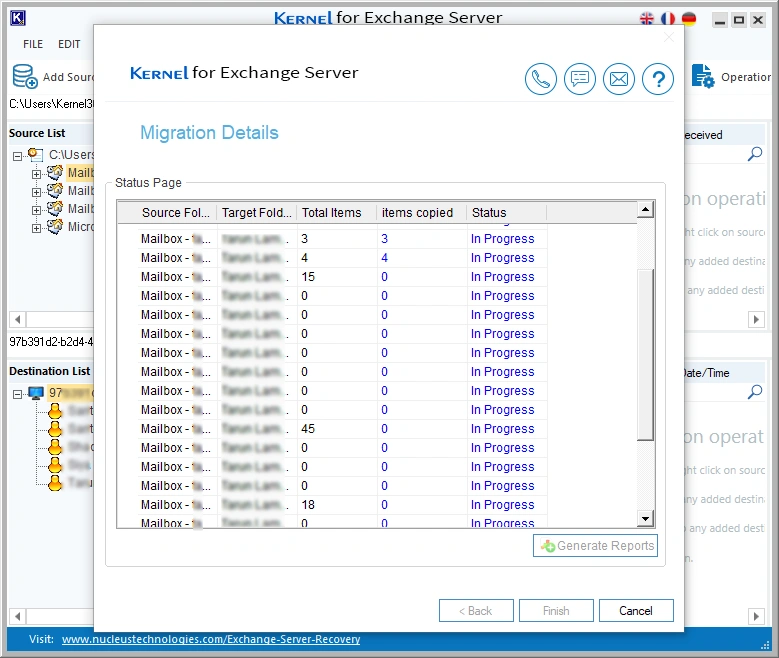The image size is (779, 658).
Task: Click the Status column header
Action: (507, 213)
